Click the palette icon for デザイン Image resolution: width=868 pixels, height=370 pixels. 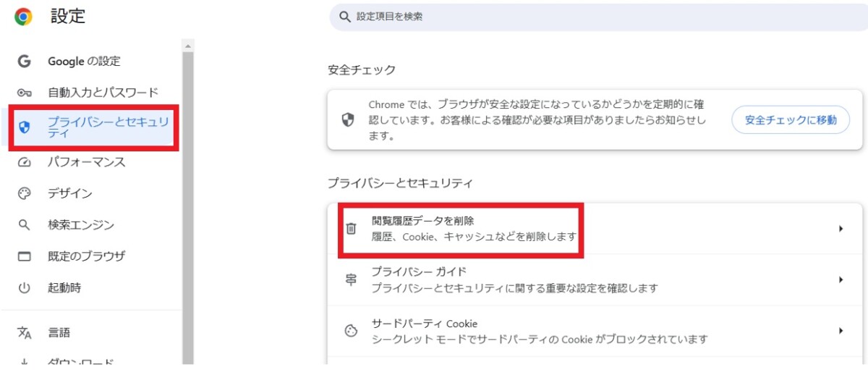[x=25, y=193]
